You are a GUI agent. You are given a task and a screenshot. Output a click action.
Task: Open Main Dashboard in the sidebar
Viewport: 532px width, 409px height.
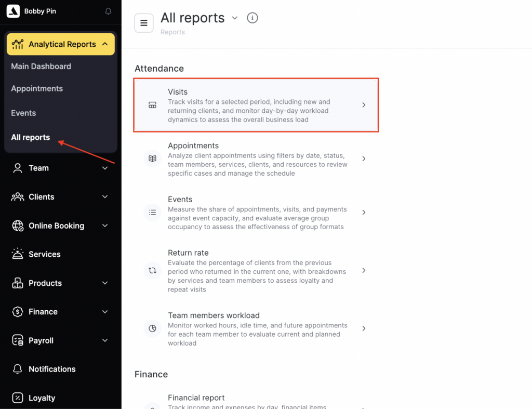(41, 67)
